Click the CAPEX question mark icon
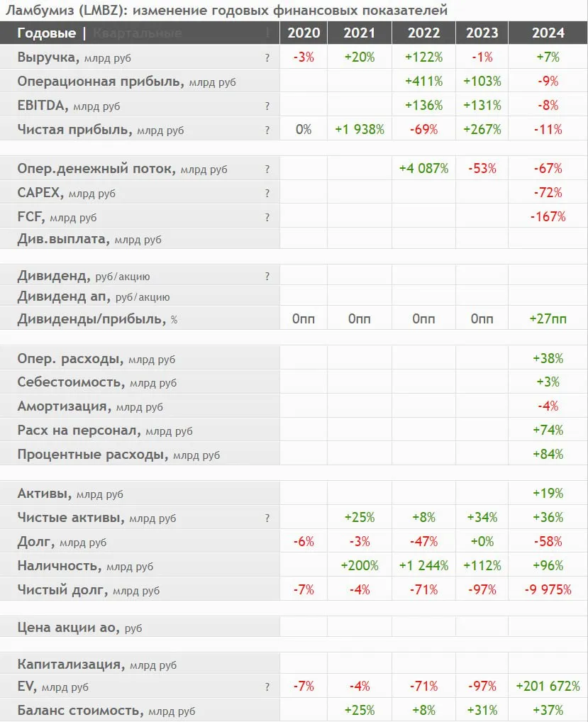This screenshot has width=588, height=722. pos(267,193)
